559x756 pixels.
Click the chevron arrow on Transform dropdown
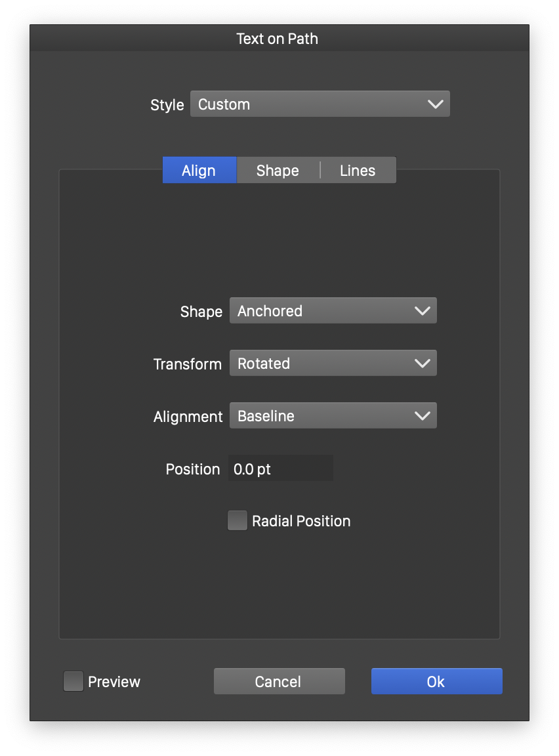[x=422, y=364]
